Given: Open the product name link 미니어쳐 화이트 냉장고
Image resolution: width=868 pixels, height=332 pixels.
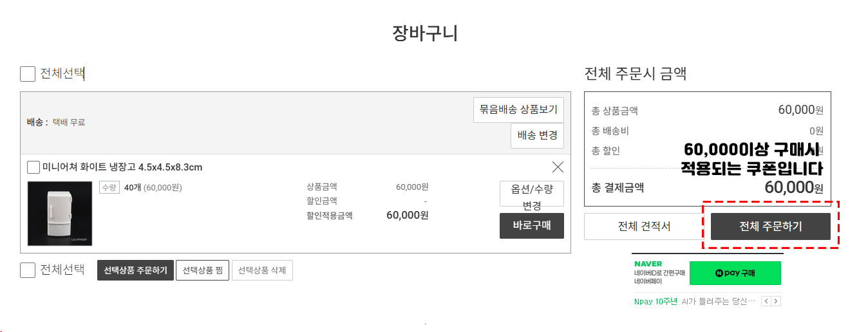Looking at the screenshot, I should click(x=122, y=167).
